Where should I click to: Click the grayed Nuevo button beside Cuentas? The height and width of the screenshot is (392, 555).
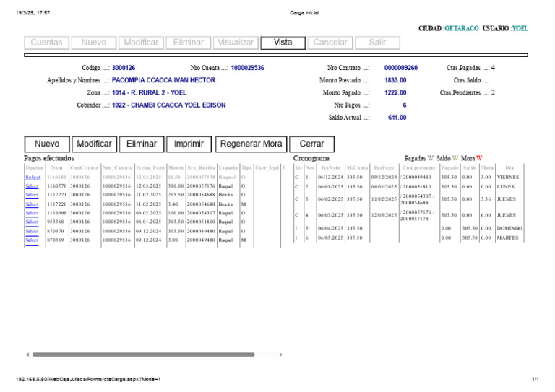93,43
